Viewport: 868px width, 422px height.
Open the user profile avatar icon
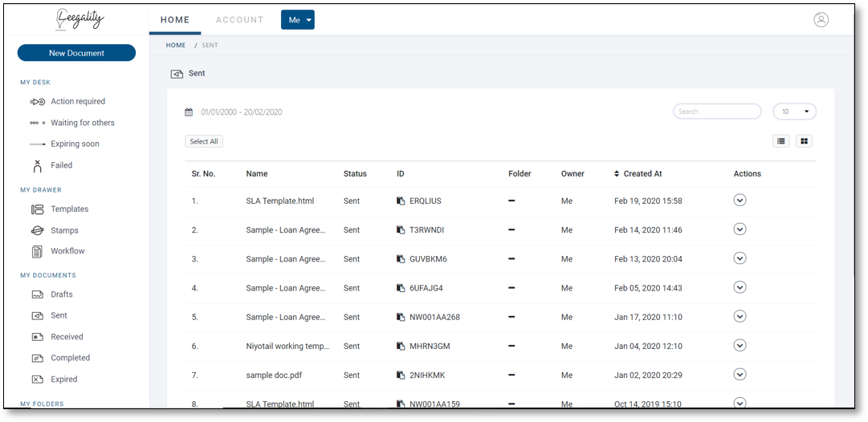pyautogui.click(x=821, y=19)
